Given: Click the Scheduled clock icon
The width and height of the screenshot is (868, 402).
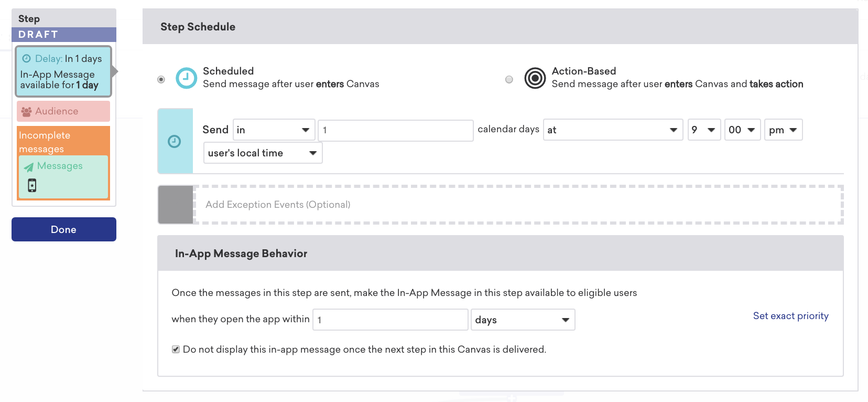Looking at the screenshot, I should click(x=186, y=78).
